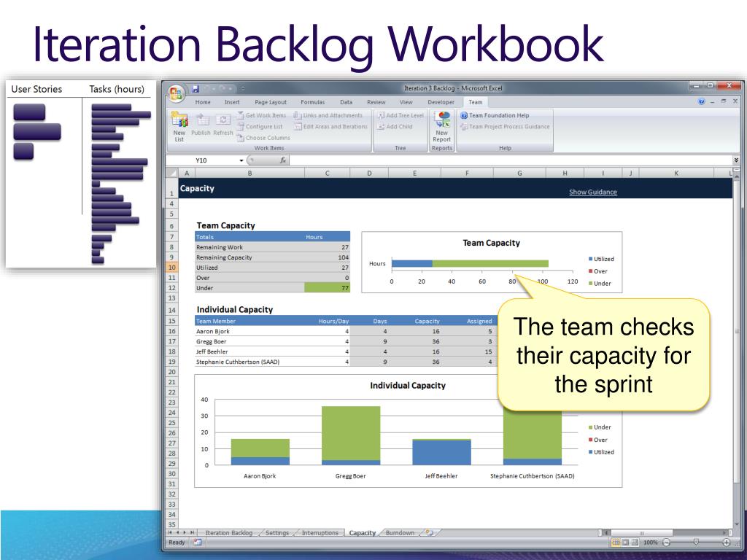Click Jeff Beehler's bar in Individual Capacity chart

441,452
